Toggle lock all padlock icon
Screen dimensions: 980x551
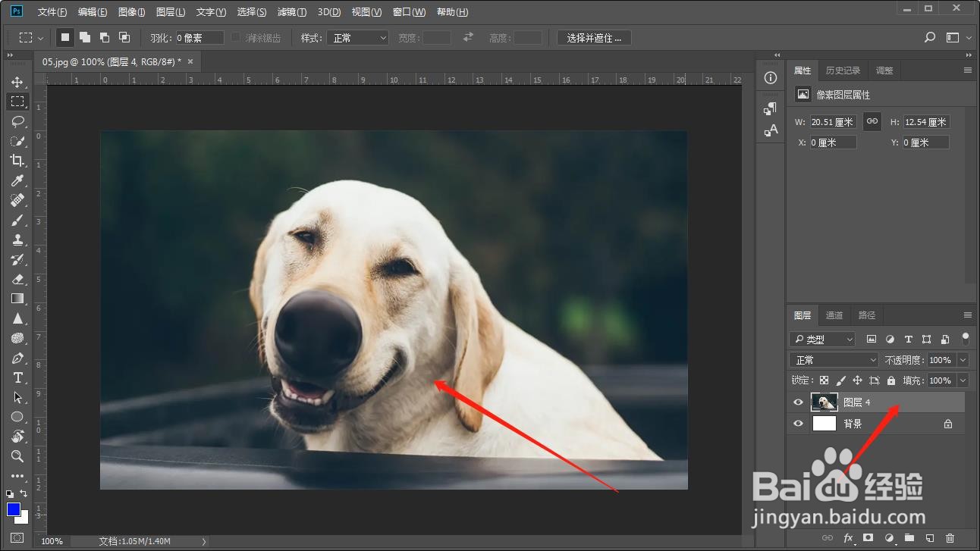tap(891, 380)
